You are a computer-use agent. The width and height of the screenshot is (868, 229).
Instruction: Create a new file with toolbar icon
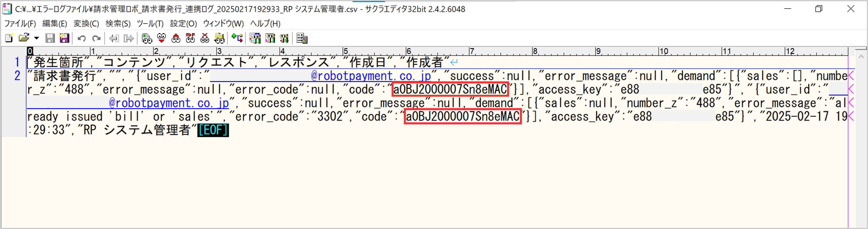(9, 38)
